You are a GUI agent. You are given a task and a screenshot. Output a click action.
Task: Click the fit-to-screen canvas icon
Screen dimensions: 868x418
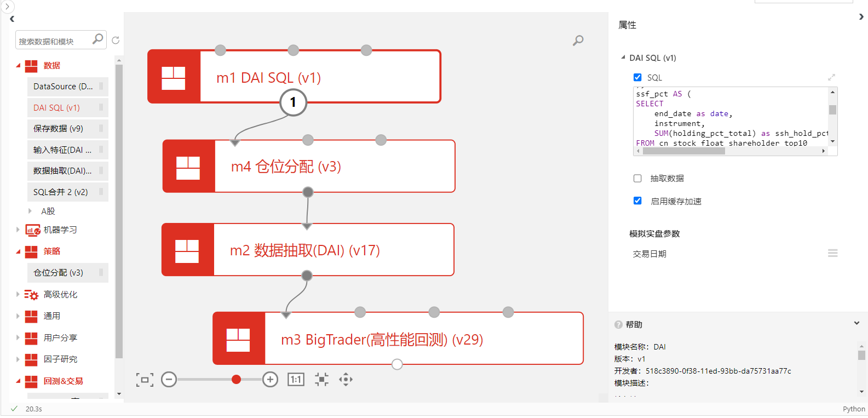[x=145, y=380]
